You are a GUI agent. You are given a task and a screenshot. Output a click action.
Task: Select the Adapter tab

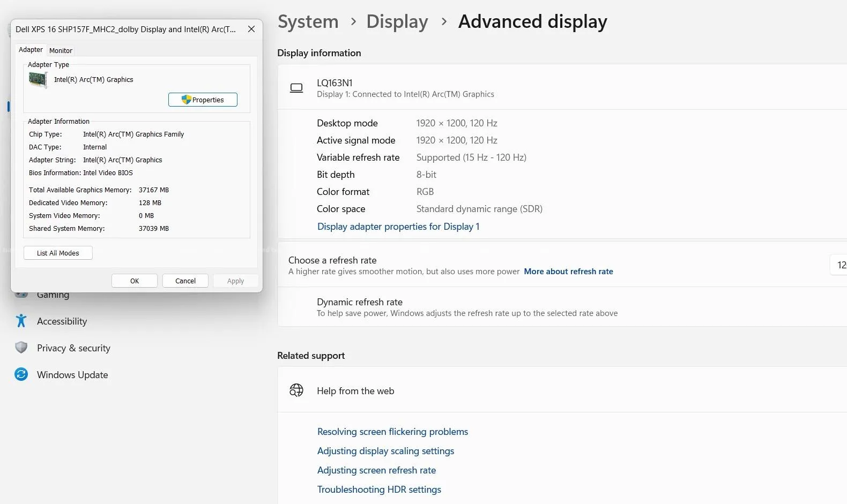[x=31, y=49]
